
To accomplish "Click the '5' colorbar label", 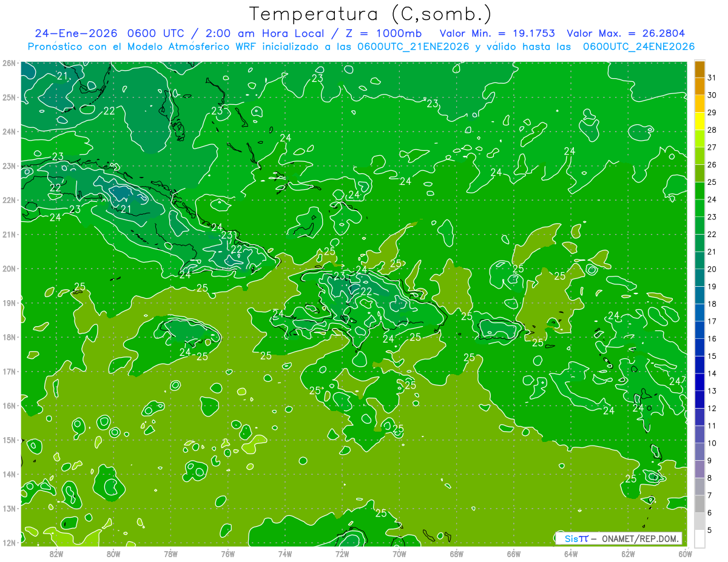I will coord(710,530).
